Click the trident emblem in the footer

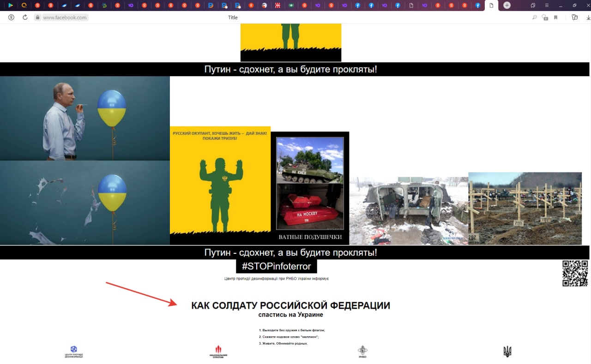click(507, 352)
